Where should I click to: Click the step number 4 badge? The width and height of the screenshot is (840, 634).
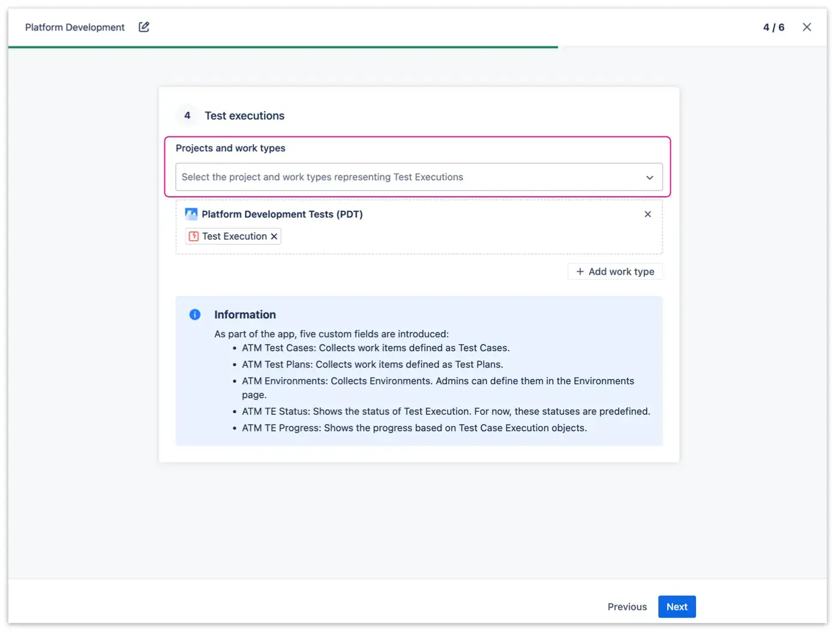coord(187,115)
